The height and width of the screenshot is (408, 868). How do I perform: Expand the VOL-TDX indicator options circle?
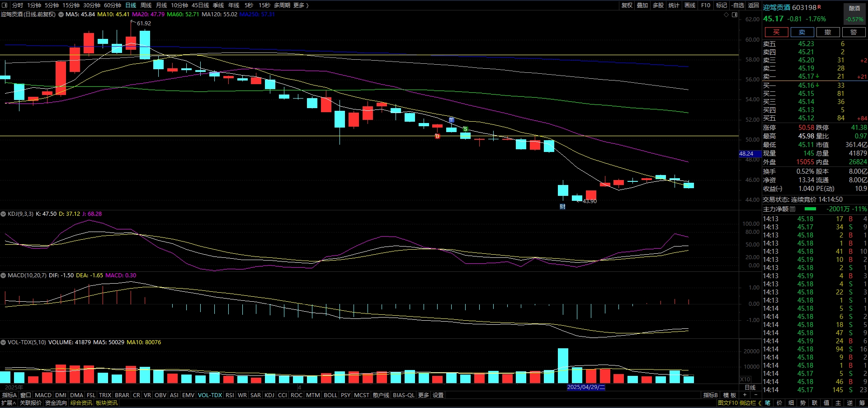click(3, 342)
